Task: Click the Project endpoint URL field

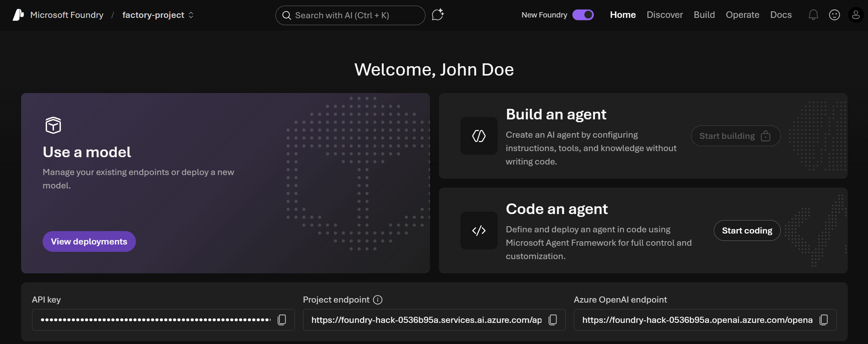Action: tap(434, 320)
